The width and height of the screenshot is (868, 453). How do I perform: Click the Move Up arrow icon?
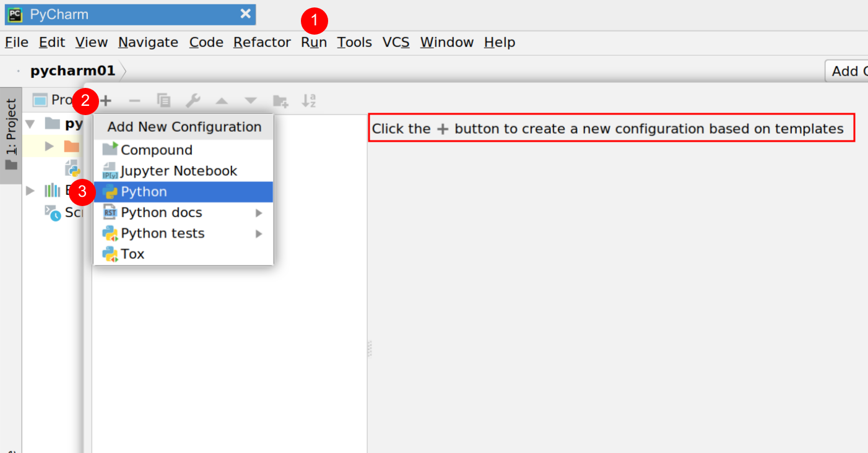click(221, 101)
